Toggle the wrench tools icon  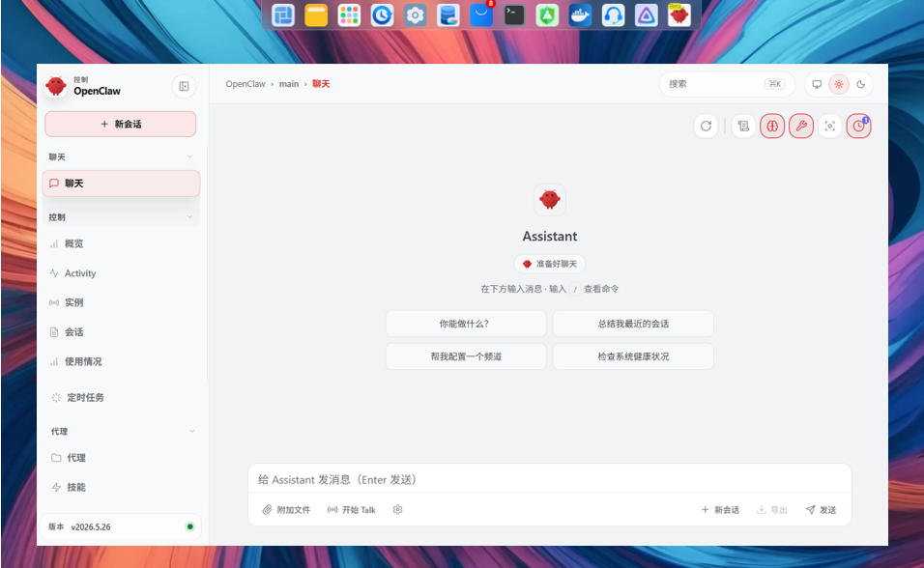pyautogui.click(x=801, y=127)
